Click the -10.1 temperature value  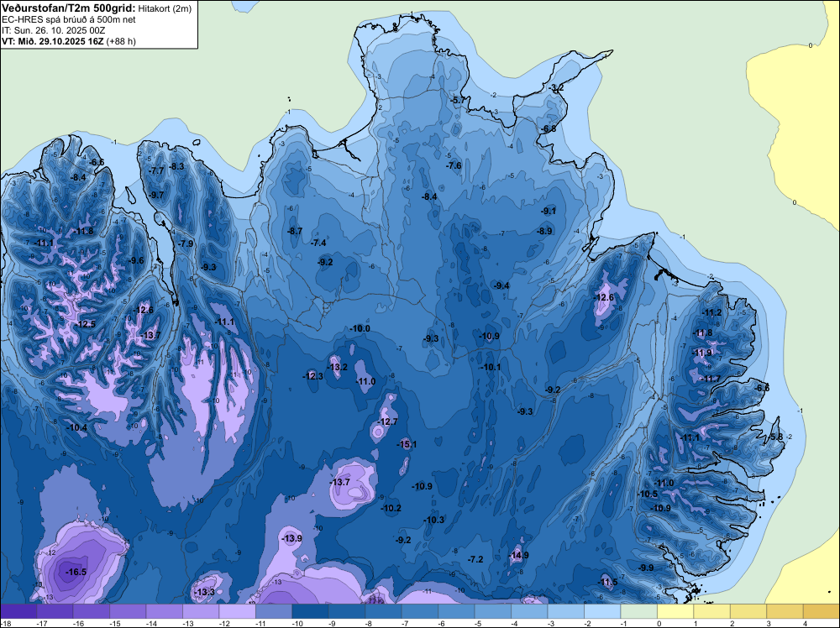point(491,367)
